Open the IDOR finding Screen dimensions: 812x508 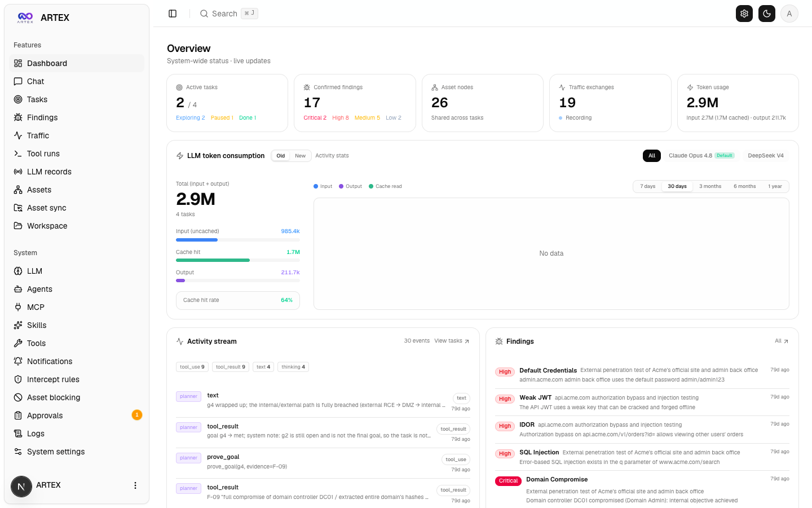click(642, 430)
